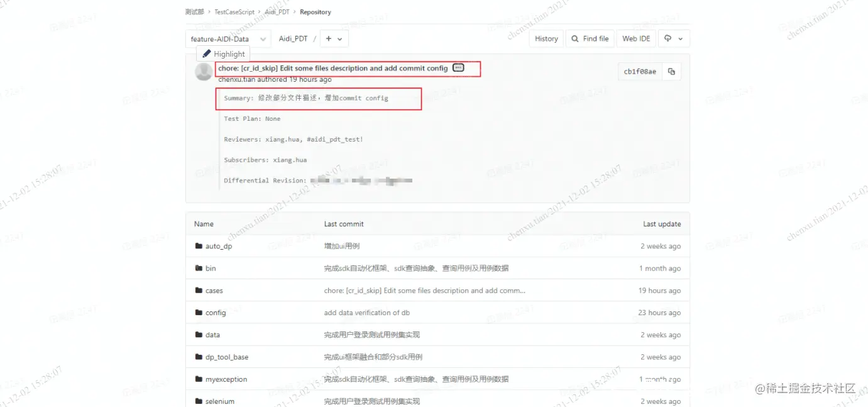
Task: Open the dp_tool_base folder
Action: 227,357
